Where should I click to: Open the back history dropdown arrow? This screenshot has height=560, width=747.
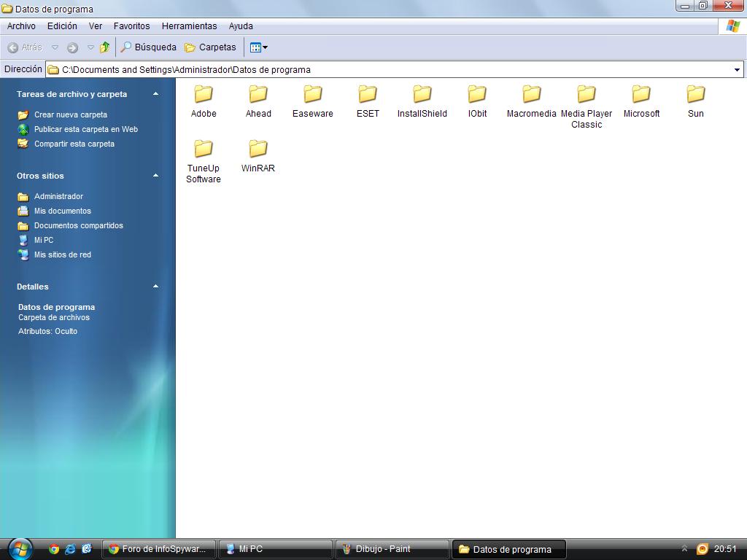coord(55,47)
